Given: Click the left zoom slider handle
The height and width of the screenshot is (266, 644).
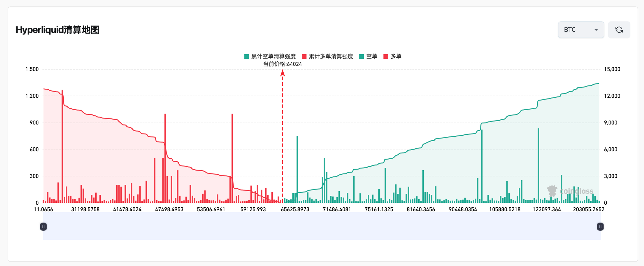Looking at the screenshot, I should point(43,227).
